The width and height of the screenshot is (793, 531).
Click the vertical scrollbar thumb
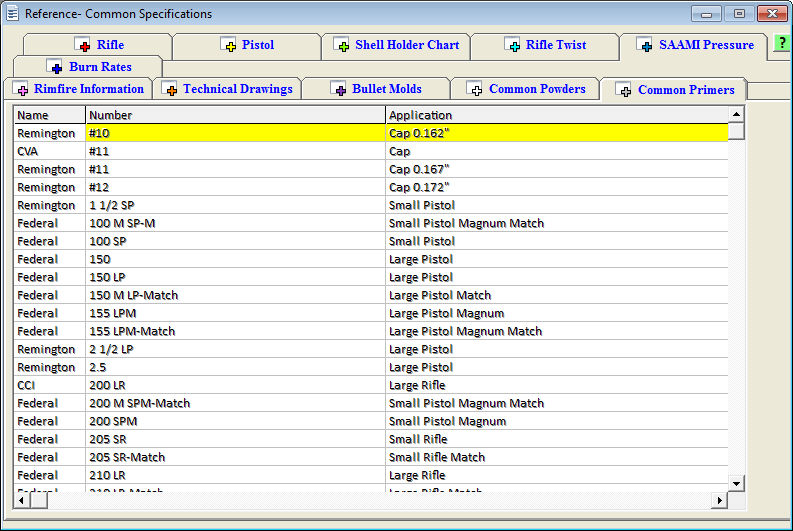point(736,131)
